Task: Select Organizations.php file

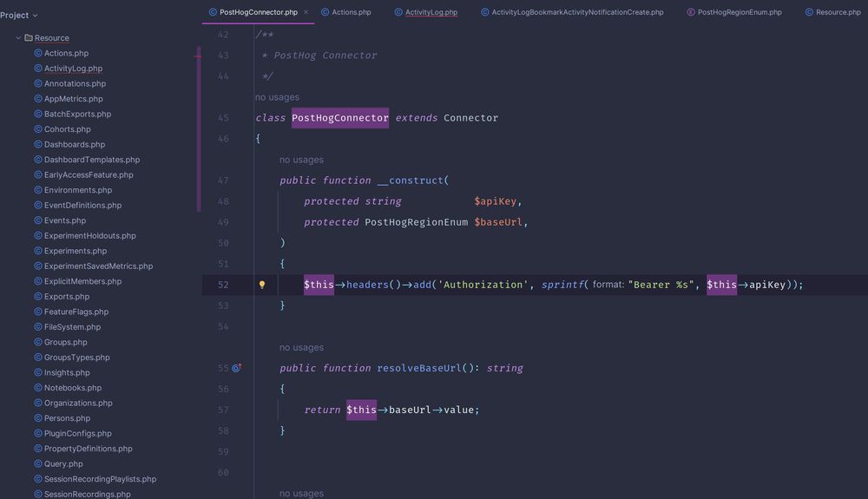Action: point(78,404)
